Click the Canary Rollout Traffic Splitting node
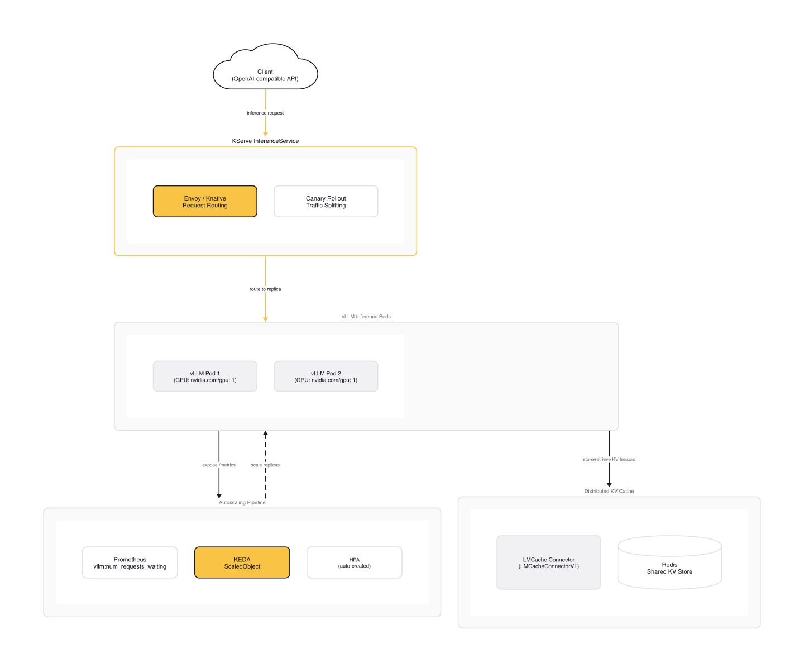This screenshot has width=804, height=672. (326, 201)
